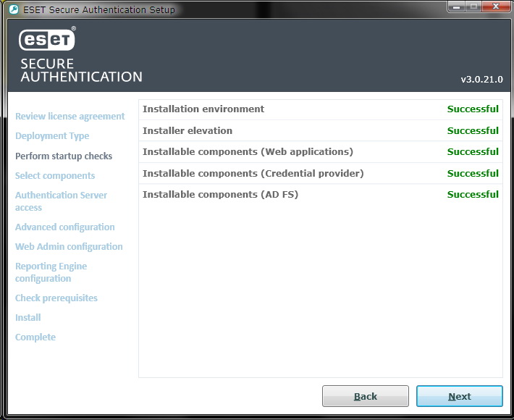Open Authentication Server access step
Image resolution: width=514 pixels, height=420 pixels.
pos(61,201)
